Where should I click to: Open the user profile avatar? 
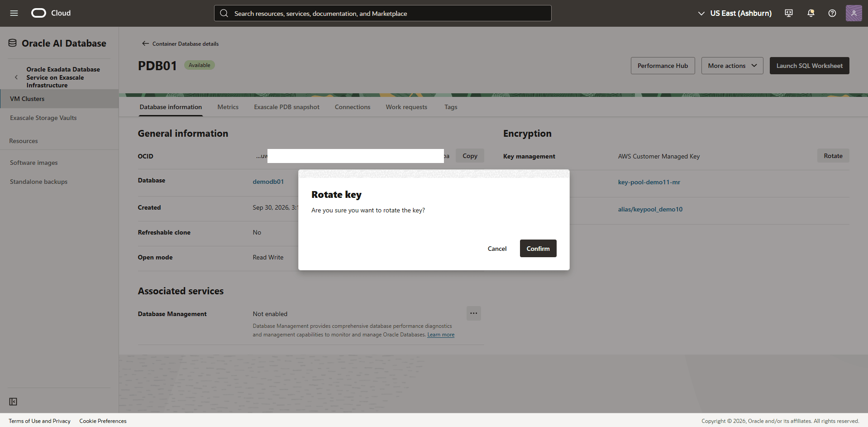854,13
